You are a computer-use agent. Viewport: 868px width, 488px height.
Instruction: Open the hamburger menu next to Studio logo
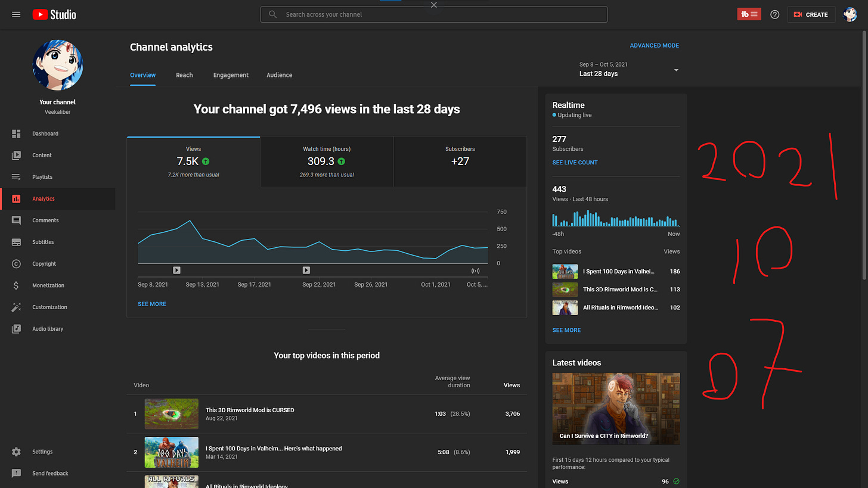(x=16, y=14)
